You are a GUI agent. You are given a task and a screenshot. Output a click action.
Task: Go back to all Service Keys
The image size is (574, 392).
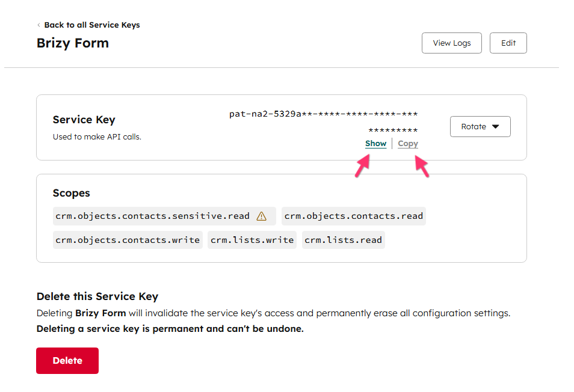tap(92, 25)
